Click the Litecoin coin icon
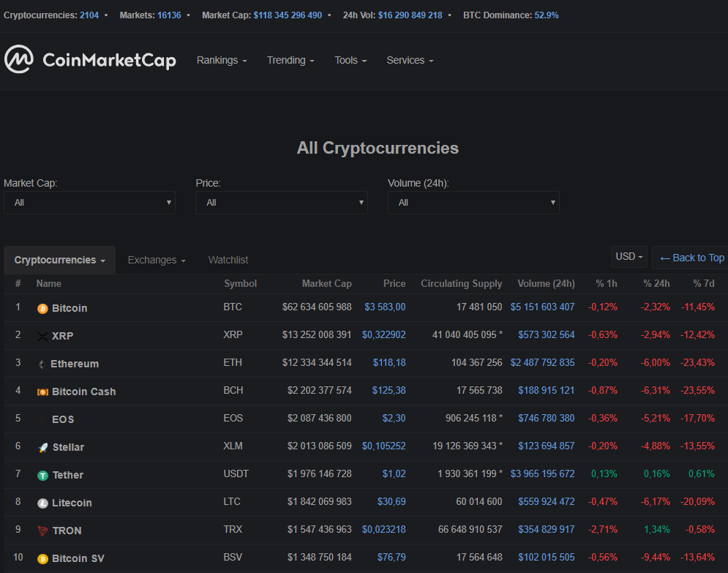728x573 pixels. [42, 503]
